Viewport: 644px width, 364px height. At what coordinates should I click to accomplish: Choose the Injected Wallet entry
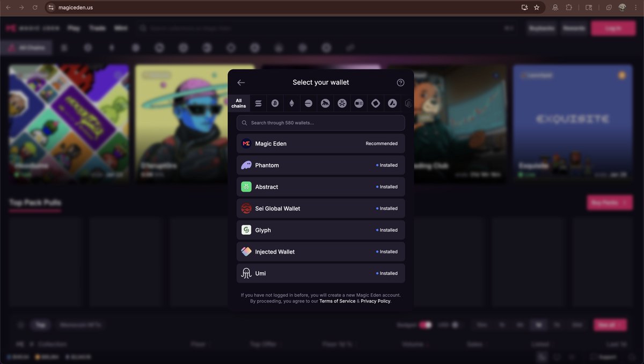tap(321, 251)
